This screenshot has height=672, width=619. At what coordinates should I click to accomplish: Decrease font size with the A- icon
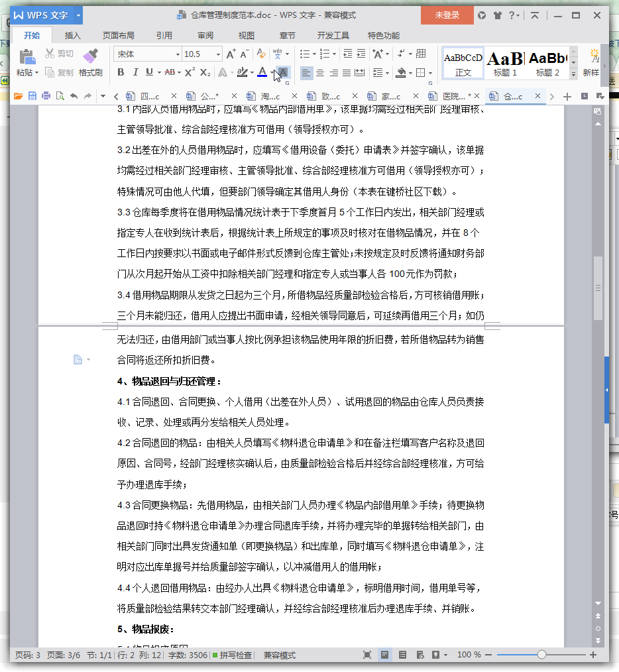click(245, 54)
